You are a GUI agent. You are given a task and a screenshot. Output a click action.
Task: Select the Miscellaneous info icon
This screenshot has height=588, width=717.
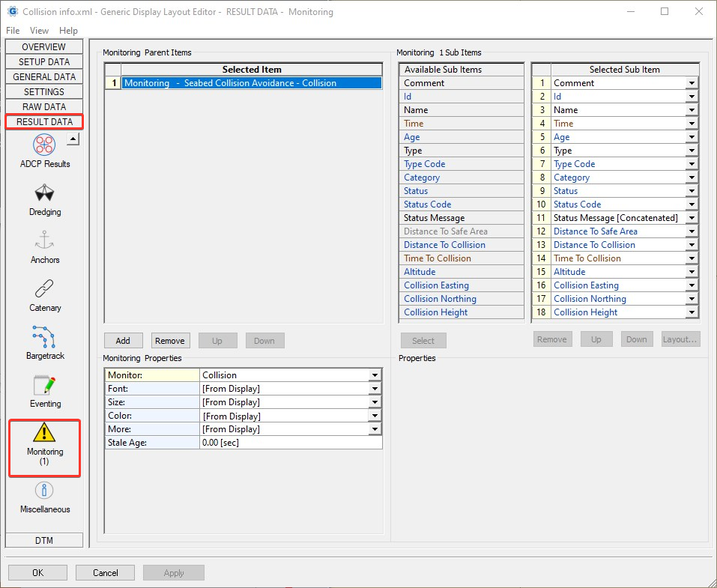[x=44, y=491]
